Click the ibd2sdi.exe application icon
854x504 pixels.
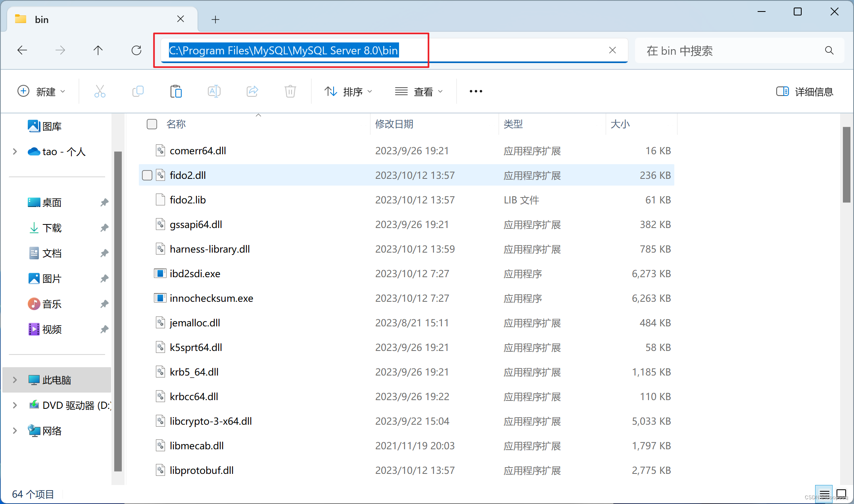tap(160, 274)
